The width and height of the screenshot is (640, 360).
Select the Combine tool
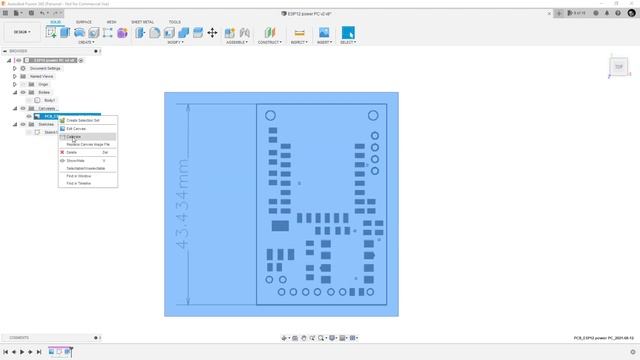[x=184, y=33]
